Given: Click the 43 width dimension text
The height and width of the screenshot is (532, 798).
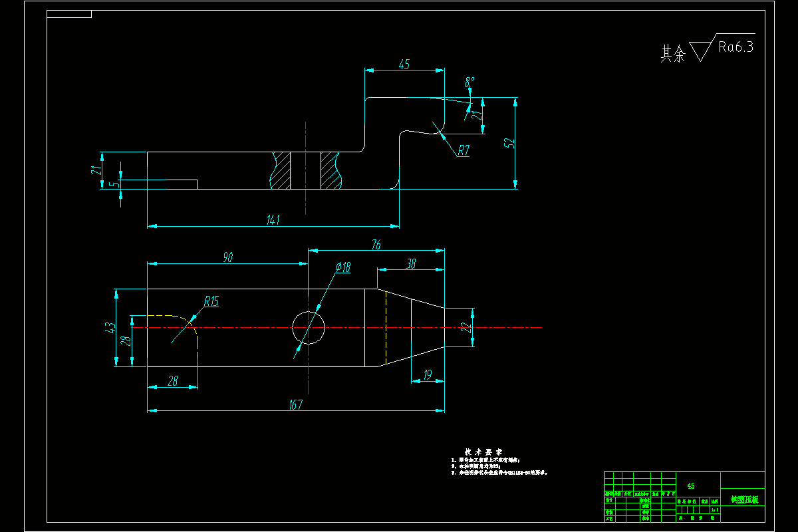Looking at the screenshot, I should point(110,327).
